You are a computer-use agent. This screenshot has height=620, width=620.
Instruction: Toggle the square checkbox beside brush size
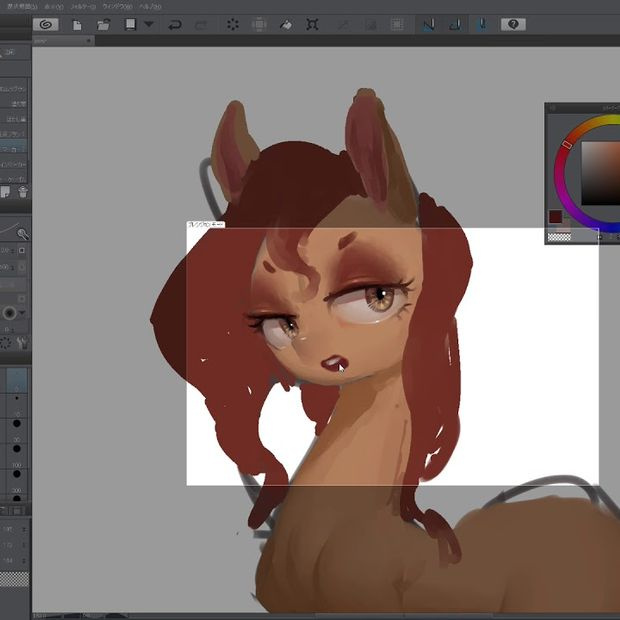[x=22, y=250]
